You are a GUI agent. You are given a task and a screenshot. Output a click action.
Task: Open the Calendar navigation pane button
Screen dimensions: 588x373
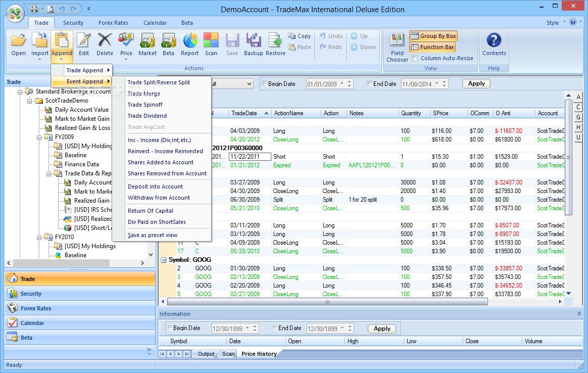tap(80, 323)
